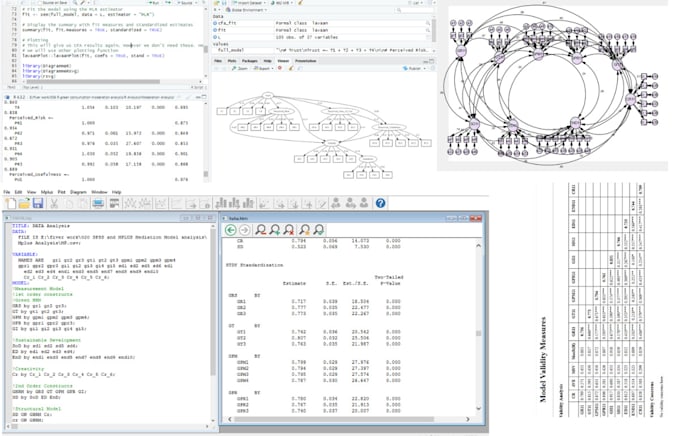Click the first magnifier icon in output viewer toolbar
The width and height of the screenshot is (680, 436).
tap(261, 230)
